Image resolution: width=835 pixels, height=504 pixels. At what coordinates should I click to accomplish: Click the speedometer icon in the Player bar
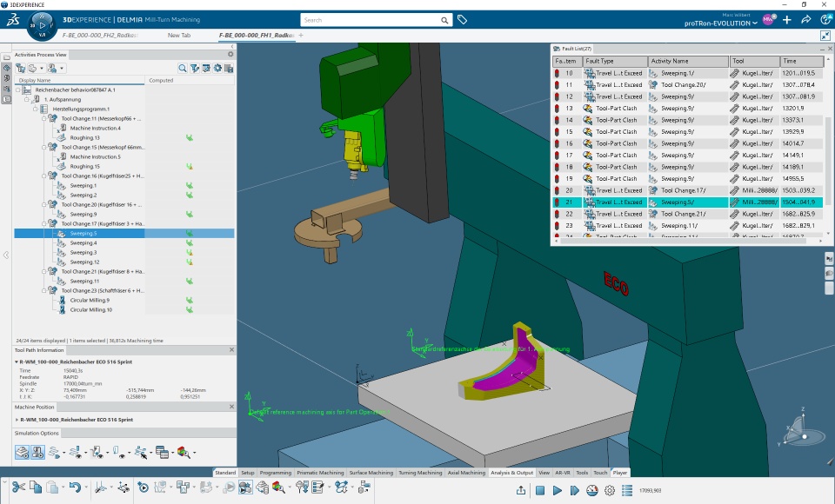click(x=592, y=490)
